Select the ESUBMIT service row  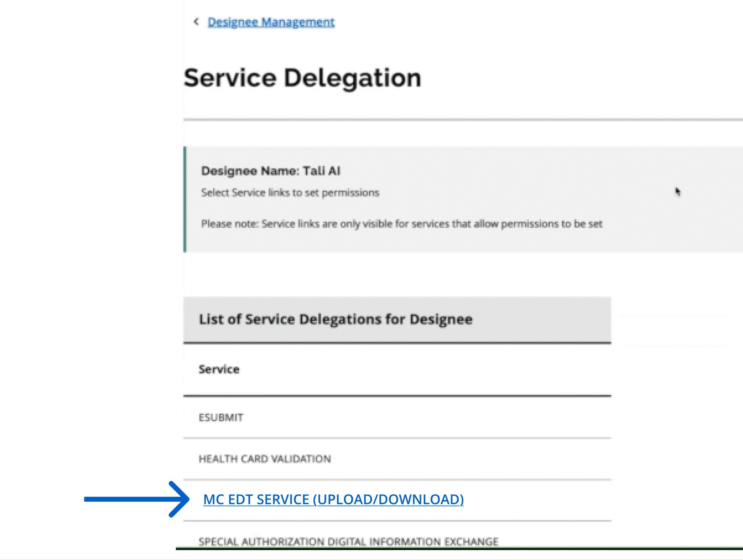[x=221, y=418]
